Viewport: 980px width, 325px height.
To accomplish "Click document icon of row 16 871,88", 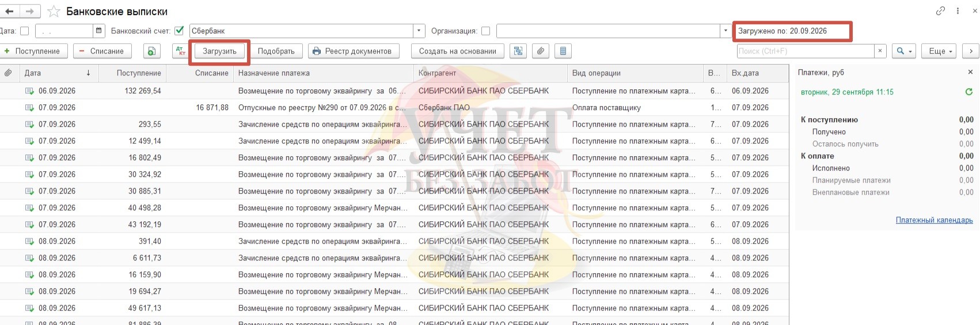I will click(x=29, y=108).
